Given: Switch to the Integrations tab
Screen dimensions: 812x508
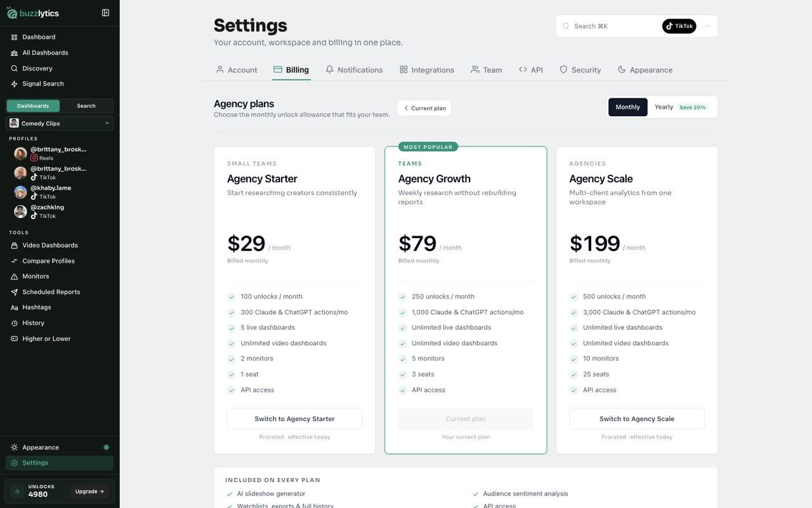Looking at the screenshot, I should click(427, 70).
